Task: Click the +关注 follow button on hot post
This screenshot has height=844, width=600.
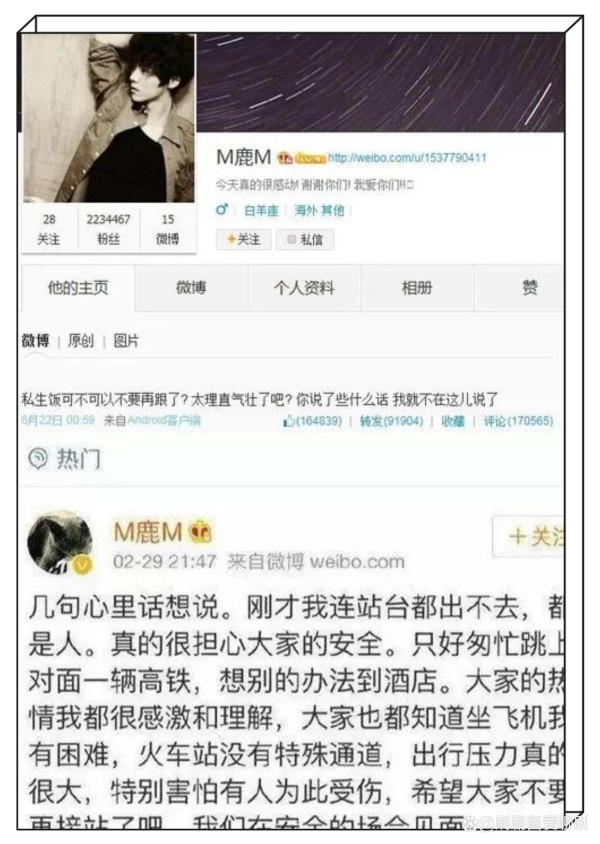Action: 530,536
